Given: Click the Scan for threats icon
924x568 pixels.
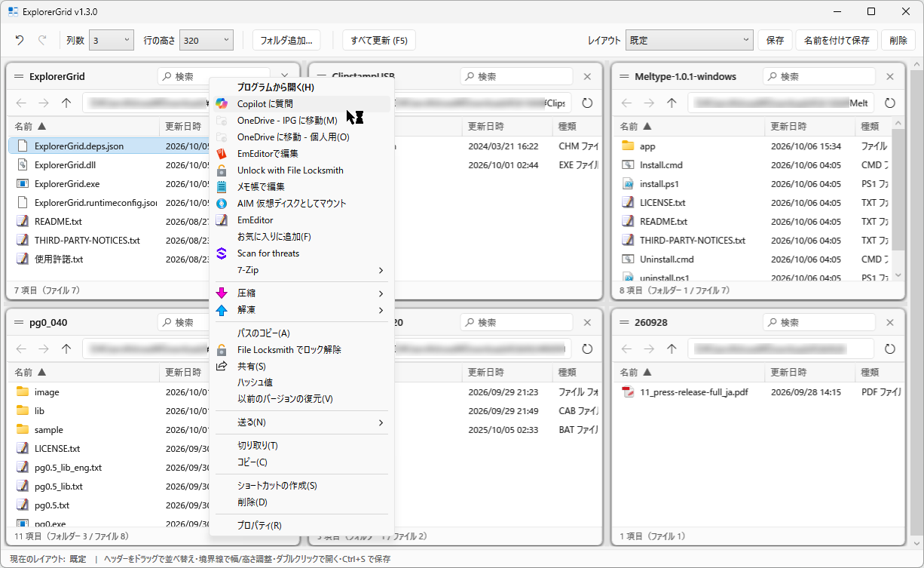Looking at the screenshot, I should tap(222, 253).
